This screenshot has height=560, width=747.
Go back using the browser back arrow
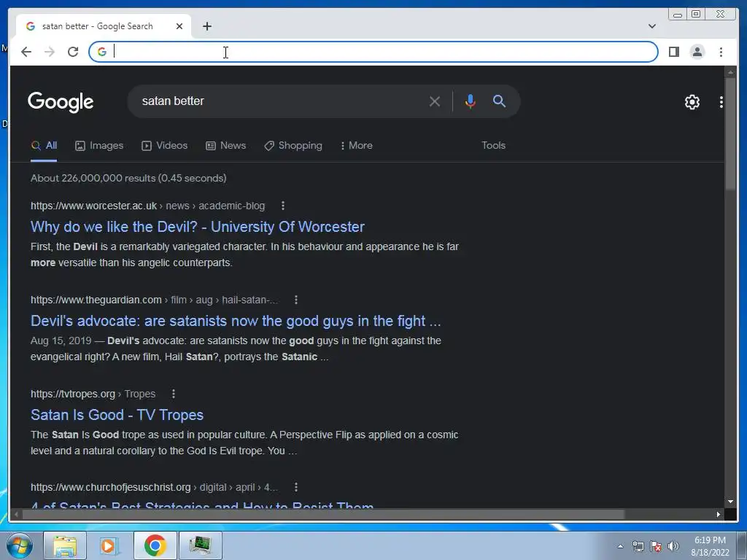[x=26, y=52]
